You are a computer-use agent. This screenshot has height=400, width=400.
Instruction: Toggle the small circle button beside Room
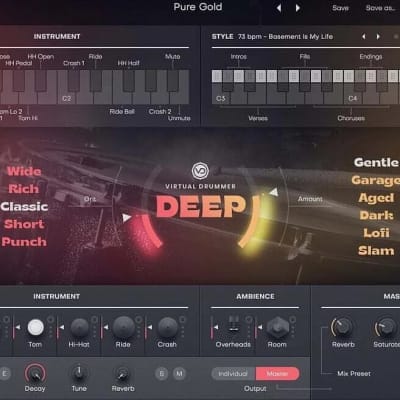coord(292,320)
